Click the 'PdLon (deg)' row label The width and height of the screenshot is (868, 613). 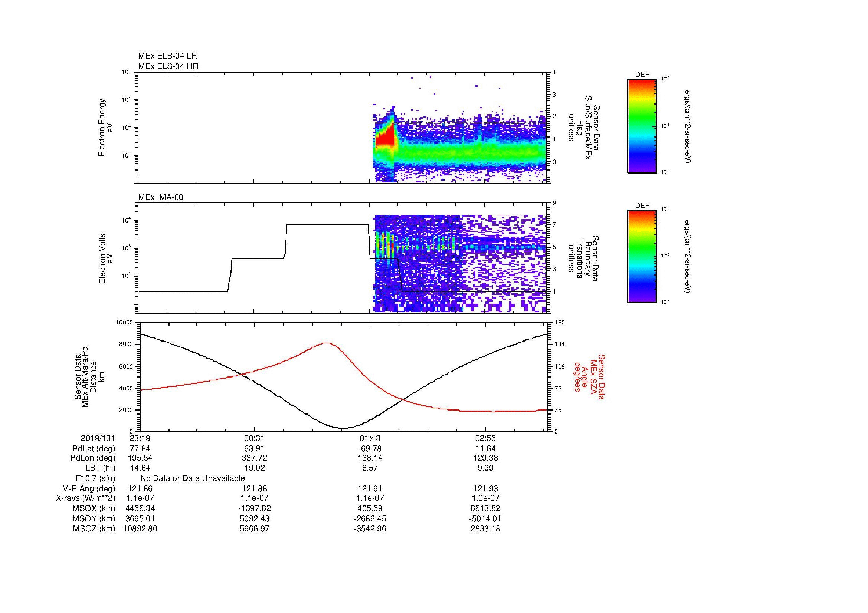pyautogui.click(x=93, y=458)
